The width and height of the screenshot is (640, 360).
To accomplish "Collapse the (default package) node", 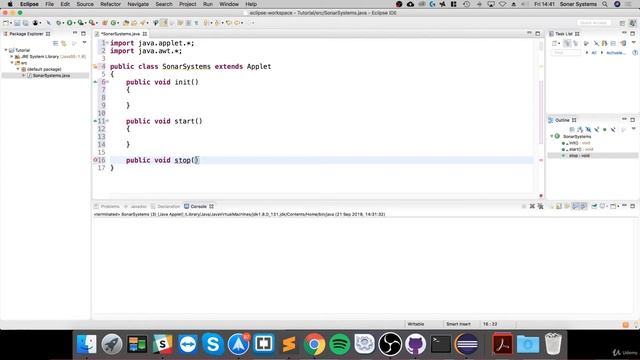I will point(18,69).
